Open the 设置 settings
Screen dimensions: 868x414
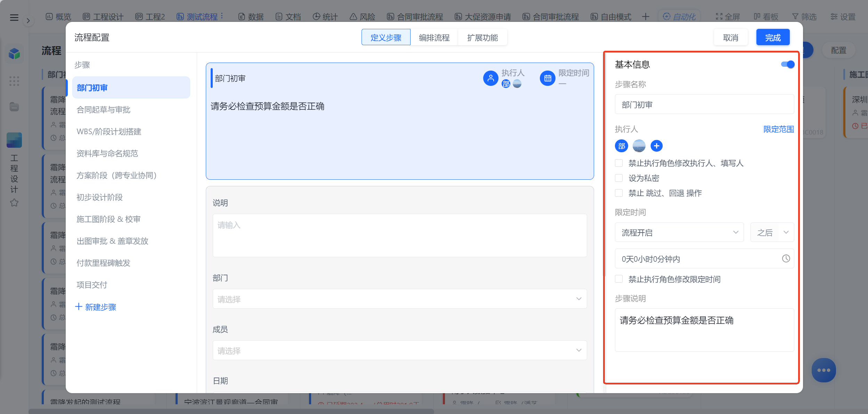[x=843, y=17]
